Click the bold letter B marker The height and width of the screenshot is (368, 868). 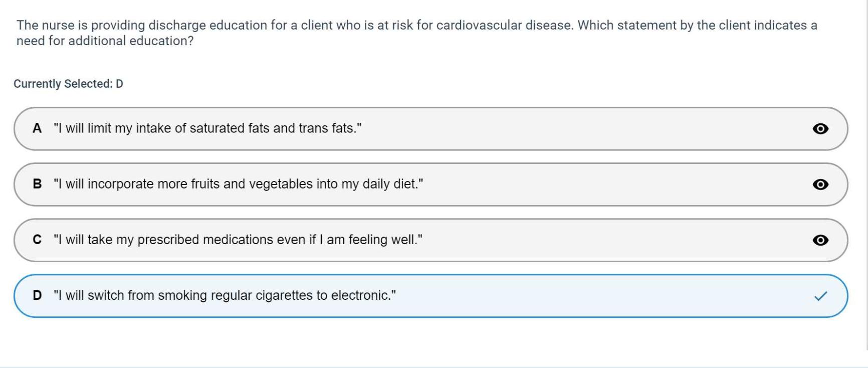[x=37, y=184]
